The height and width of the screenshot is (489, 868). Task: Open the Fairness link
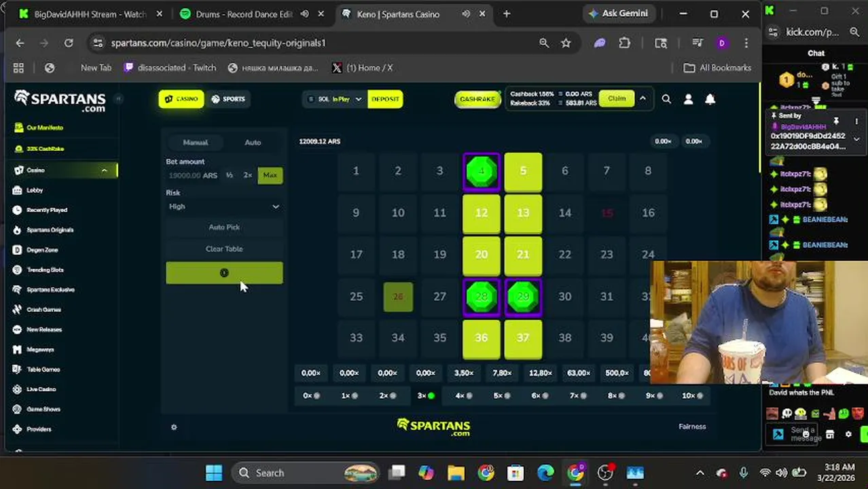pos(692,427)
